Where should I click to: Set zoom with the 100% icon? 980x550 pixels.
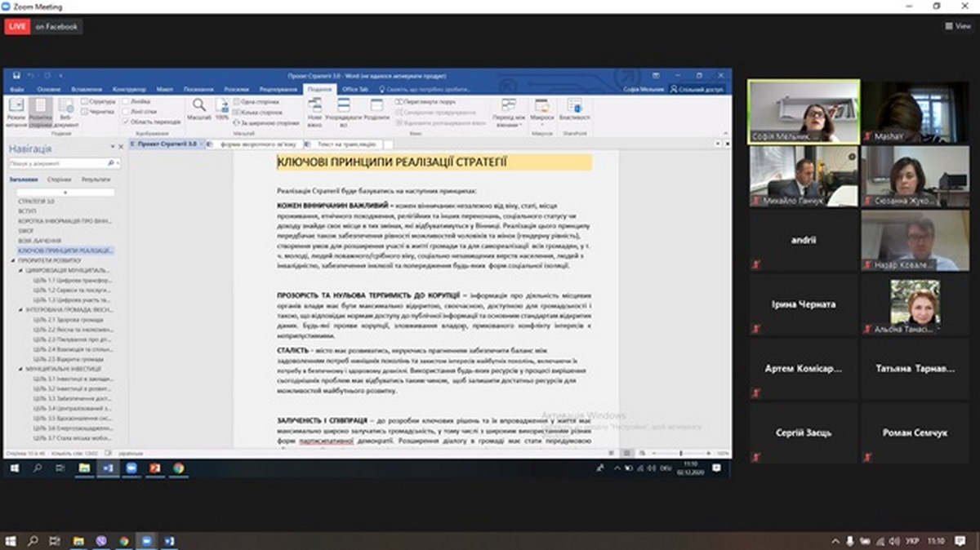pos(222,109)
